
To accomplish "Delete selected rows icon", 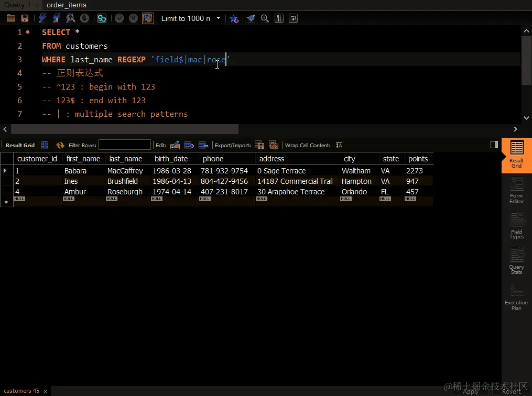I will pos(203,145).
